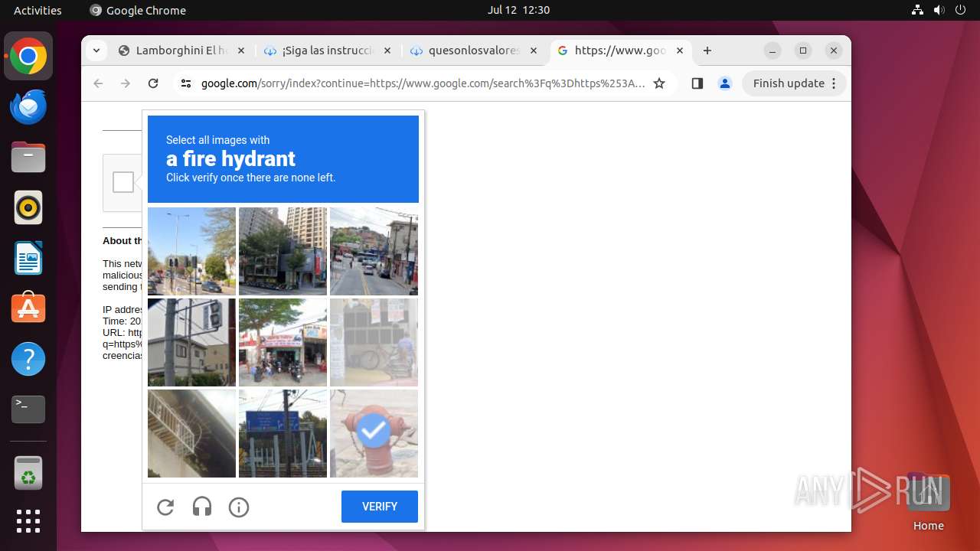Go back to previous page
The width and height of the screenshot is (980, 551).
click(x=98, y=83)
